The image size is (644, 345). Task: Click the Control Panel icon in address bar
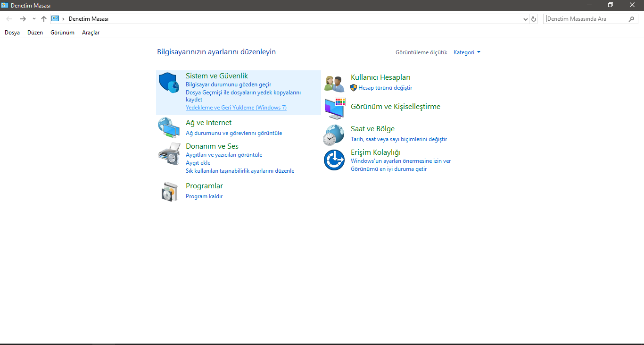point(55,19)
